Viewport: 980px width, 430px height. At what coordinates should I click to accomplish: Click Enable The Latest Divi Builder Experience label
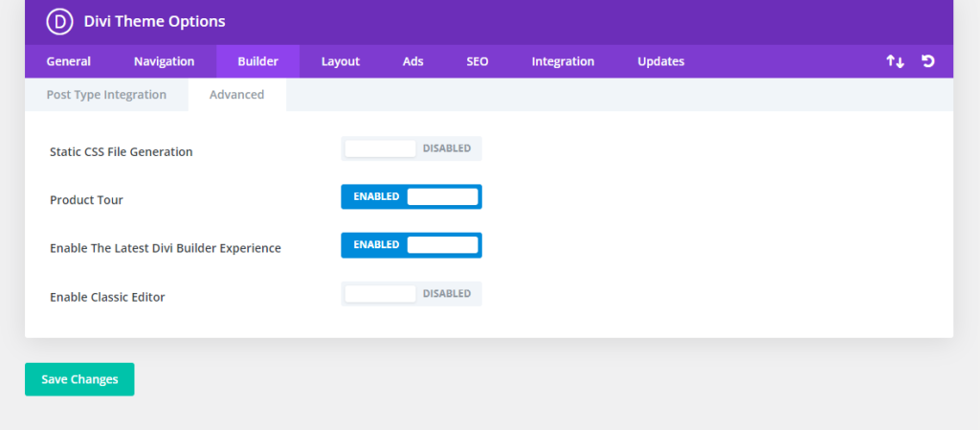coord(166,248)
